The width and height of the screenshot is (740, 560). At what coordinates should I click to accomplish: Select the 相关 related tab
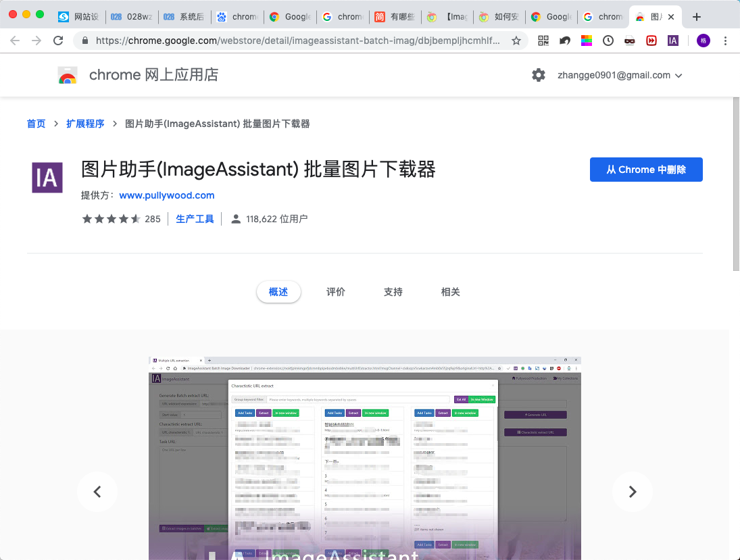[450, 292]
